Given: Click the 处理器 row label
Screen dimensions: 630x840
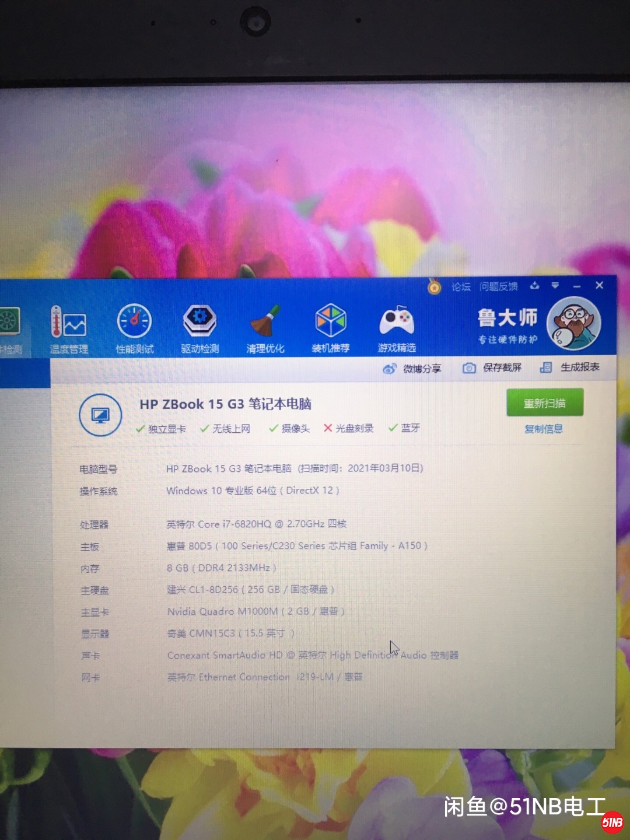Looking at the screenshot, I should pyautogui.click(x=94, y=524).
